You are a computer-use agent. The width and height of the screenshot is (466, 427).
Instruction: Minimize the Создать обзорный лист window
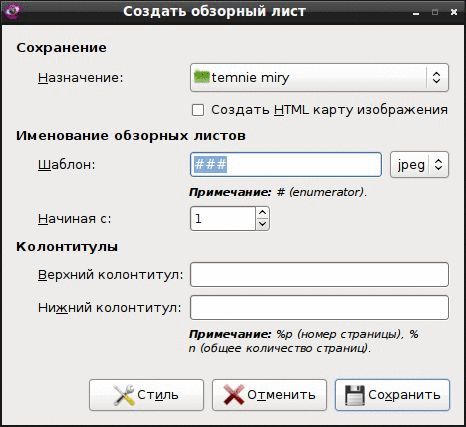(416, 13)
